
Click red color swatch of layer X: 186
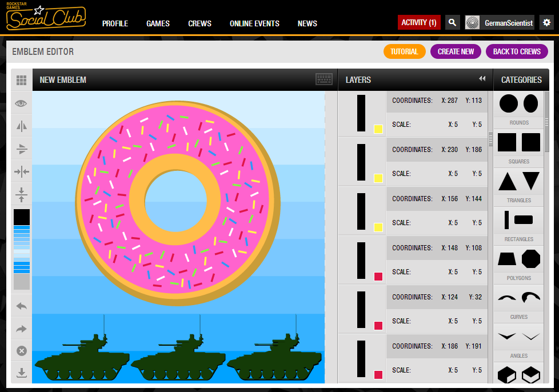378,375
